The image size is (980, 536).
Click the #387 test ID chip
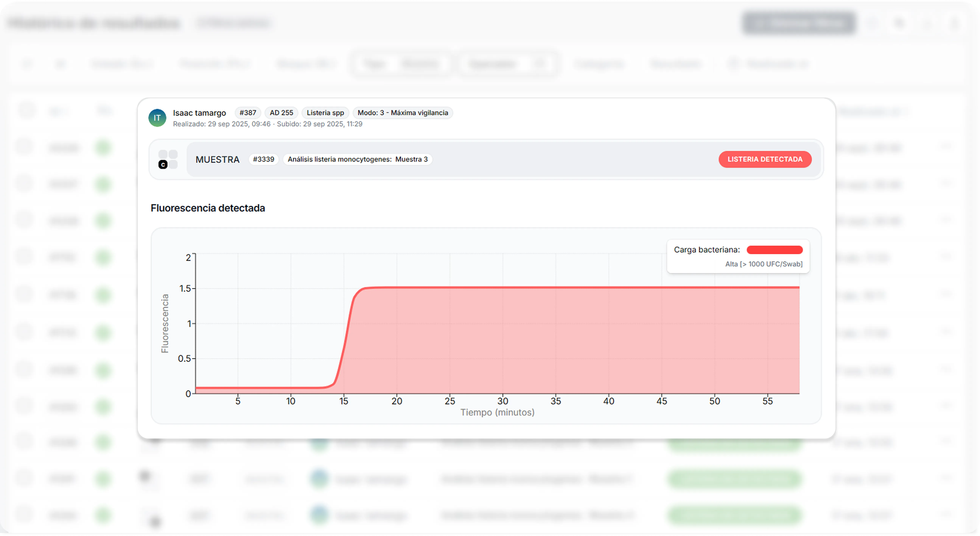248,113
